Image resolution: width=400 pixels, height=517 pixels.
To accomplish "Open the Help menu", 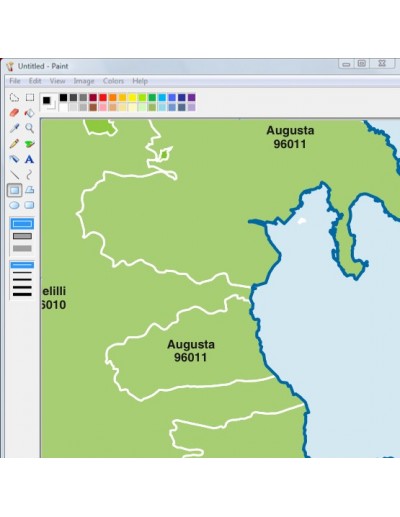I will tap(140, 81).
